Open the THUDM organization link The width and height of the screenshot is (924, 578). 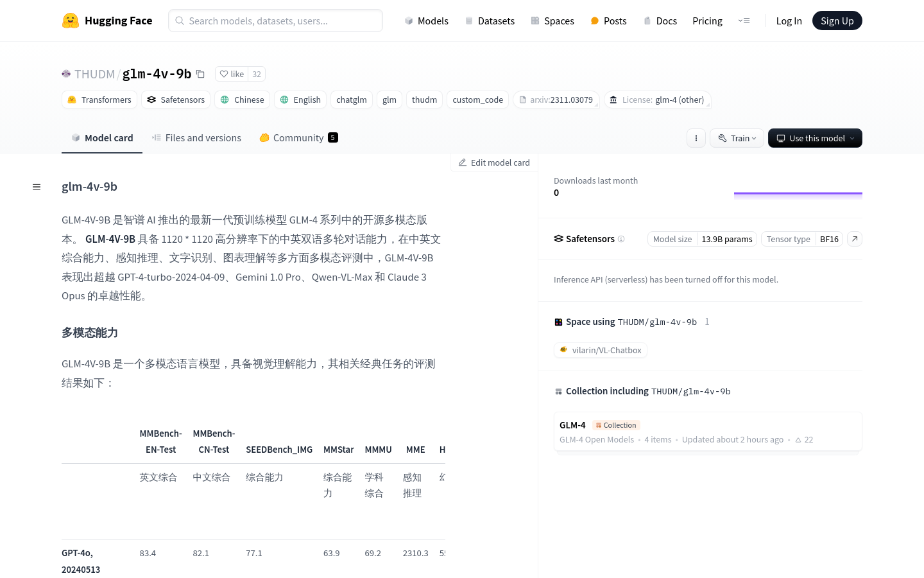pos(94,74)
